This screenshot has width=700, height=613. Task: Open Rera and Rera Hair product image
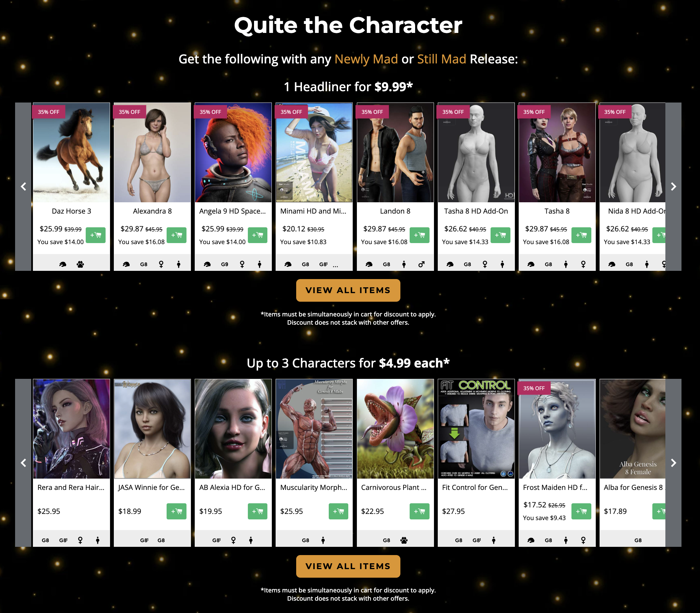71,429
